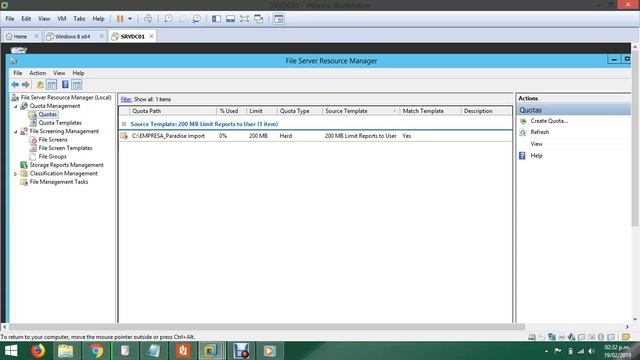Open the View menu in File Server Resource Manager

tap(59, 73)
